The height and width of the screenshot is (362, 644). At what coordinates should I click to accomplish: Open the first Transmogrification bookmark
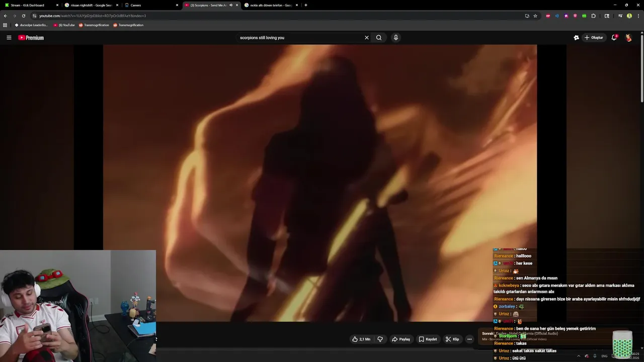click(94, 25)
